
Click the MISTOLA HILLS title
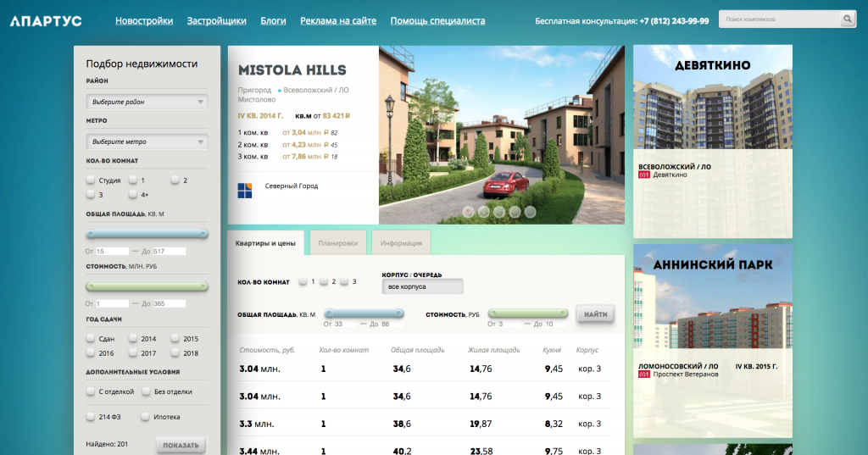coord(292,70)
